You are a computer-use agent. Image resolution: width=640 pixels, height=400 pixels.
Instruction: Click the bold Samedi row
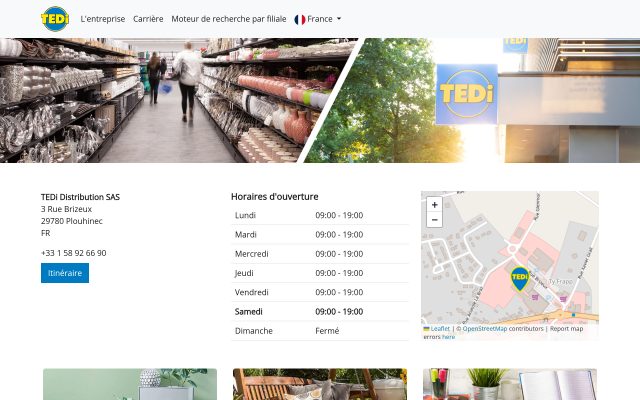point(320,311)
